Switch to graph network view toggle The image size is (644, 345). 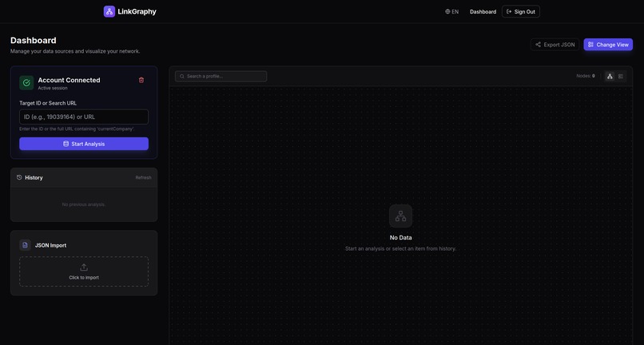pos(610,76)
